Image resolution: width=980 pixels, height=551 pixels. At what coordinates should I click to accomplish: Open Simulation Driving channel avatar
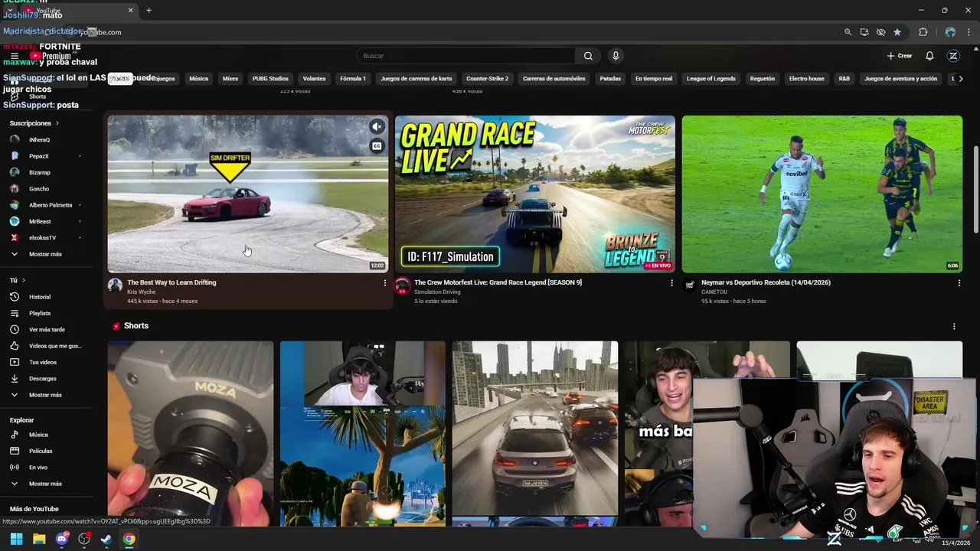(x=402, y=285)
